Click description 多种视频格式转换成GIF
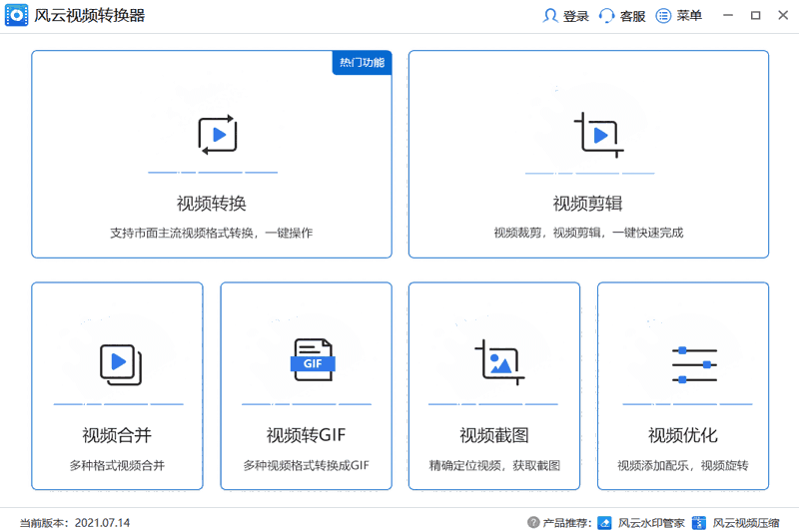The width and height of the screenshot is (799, 532). [x=307, y=465]
